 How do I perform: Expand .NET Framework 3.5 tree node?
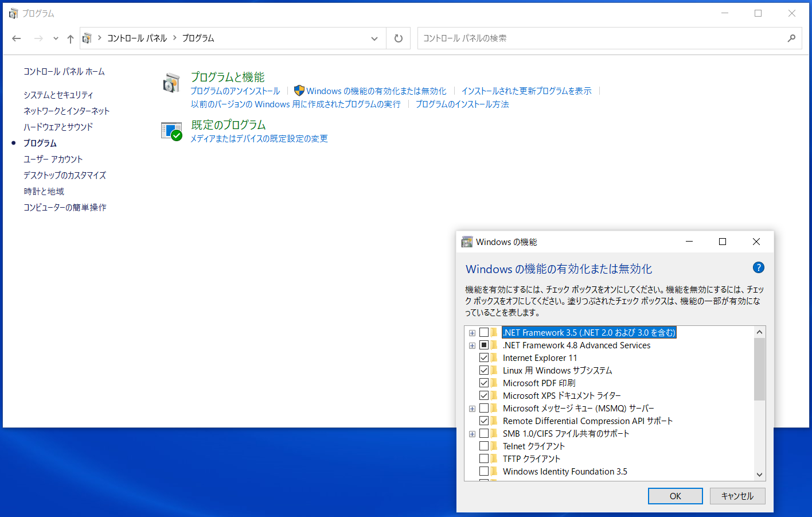[x=472, y=333]
